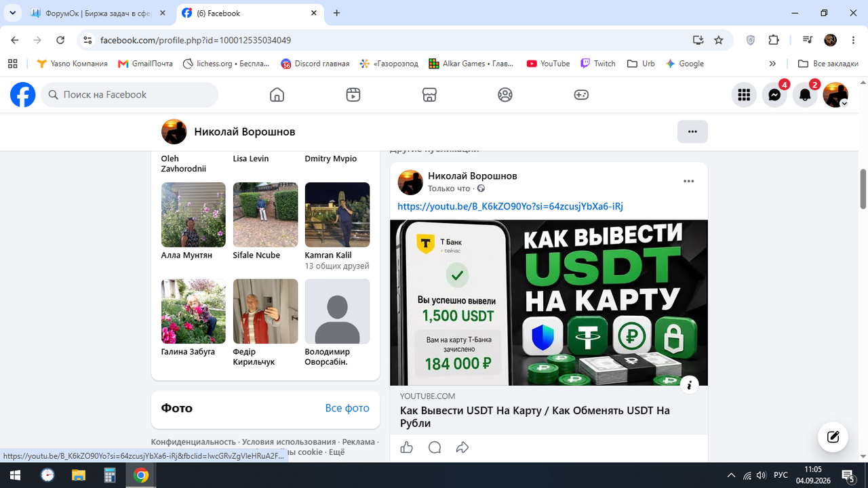Open the Gaming icon in top navigation
868x488 pixels.
581,95
